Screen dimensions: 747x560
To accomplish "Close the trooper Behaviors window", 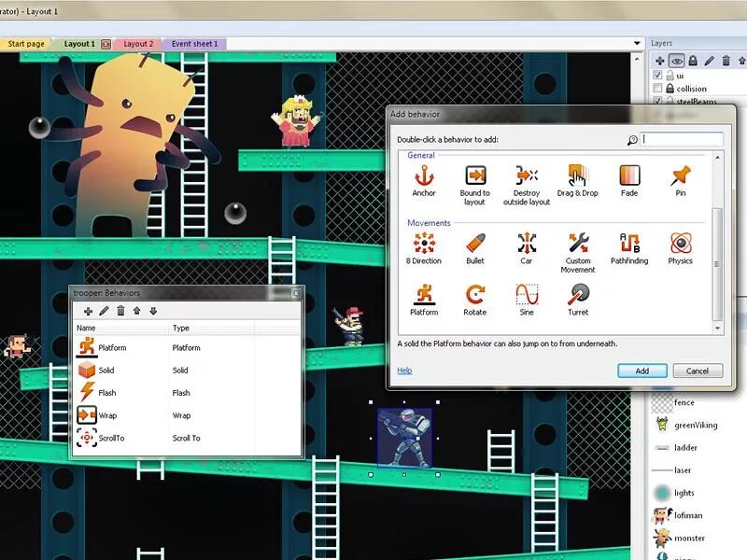I will [x=295, y=293].
